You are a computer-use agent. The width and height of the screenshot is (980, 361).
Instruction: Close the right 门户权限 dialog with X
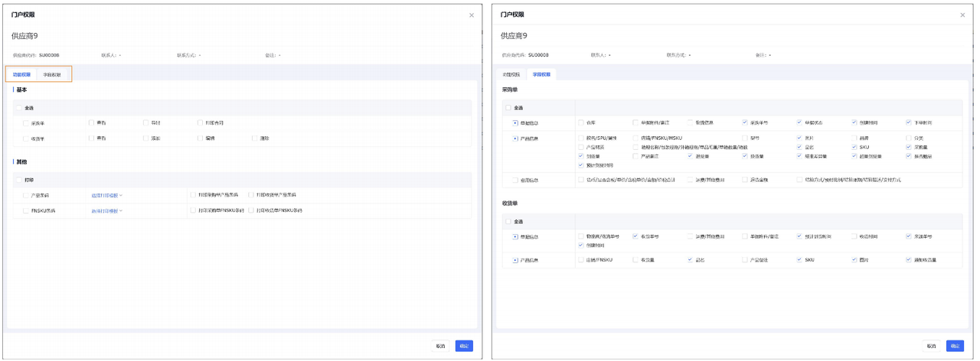[x=962, y=15]
